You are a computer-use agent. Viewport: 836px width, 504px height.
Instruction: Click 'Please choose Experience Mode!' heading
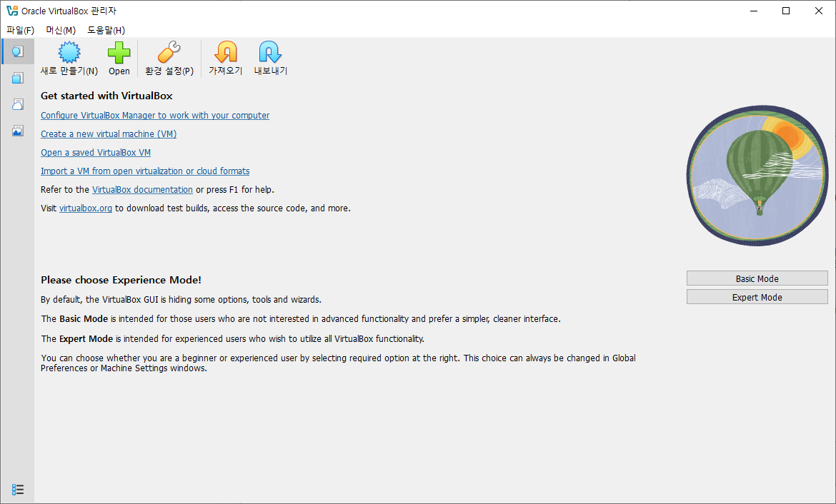pos(121,280)
